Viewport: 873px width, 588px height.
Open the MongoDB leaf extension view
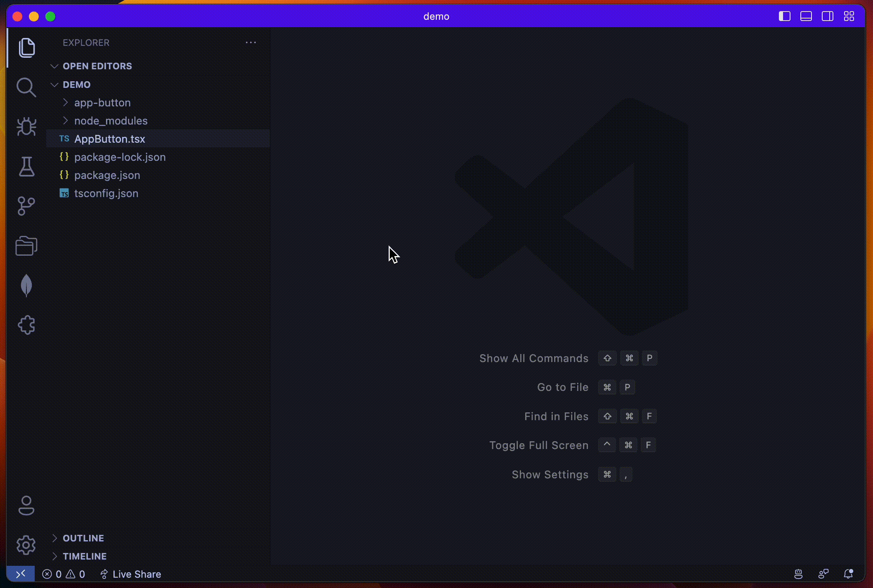point(26,285)
